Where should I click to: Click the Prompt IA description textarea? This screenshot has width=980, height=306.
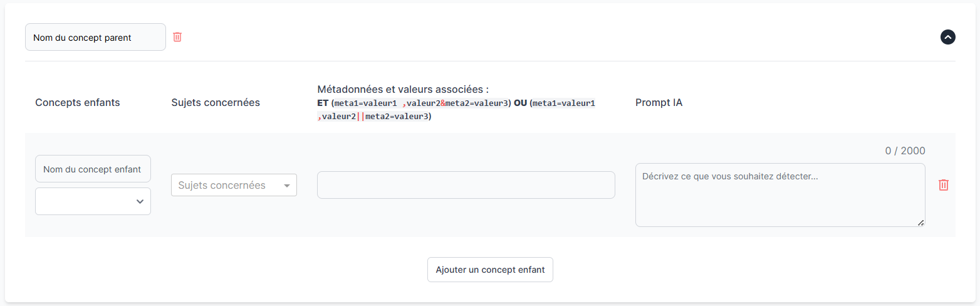(x=779, y=195)
